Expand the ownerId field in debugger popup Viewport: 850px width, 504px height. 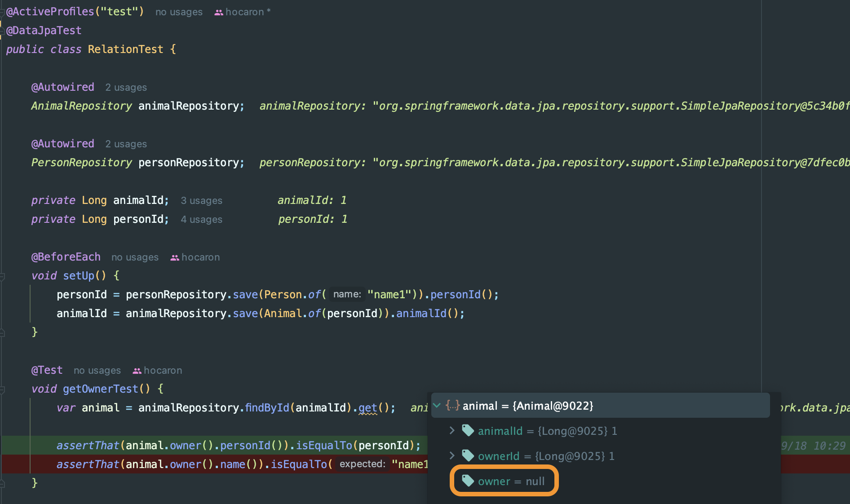452,456
